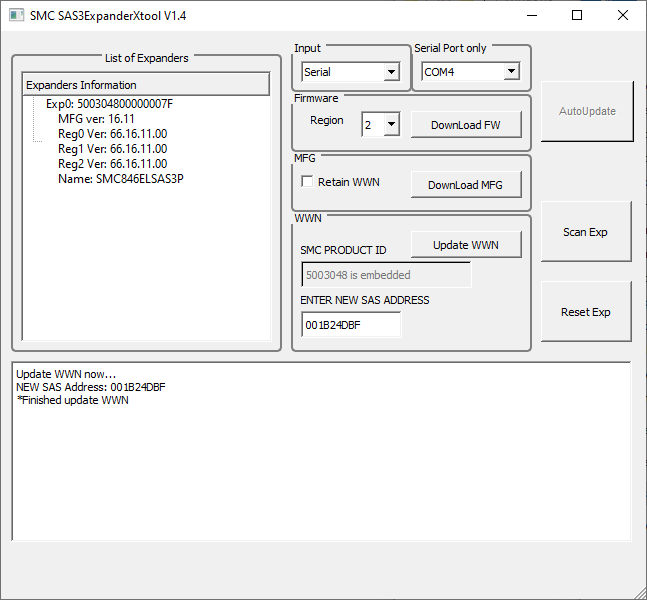Click the SMC PRODUCT ID field
The image size is (647, 600).
pyautogui.click(x=385, y=274)
